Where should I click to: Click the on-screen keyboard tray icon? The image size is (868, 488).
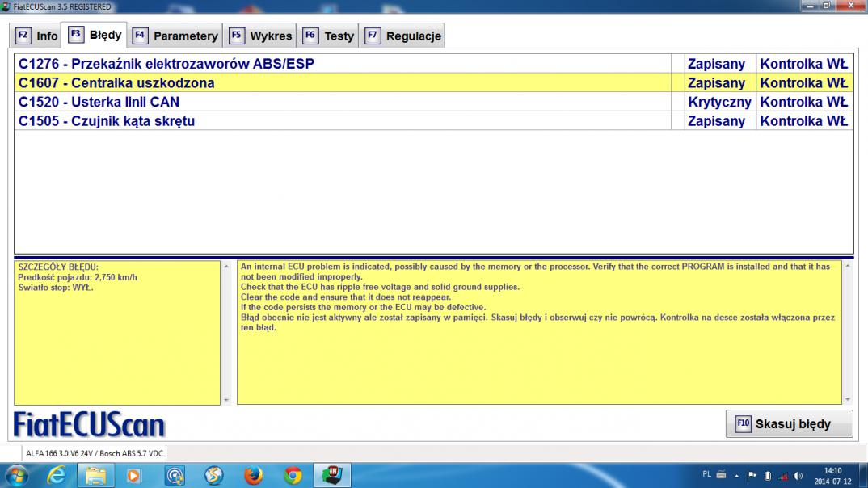coord(721,475)
